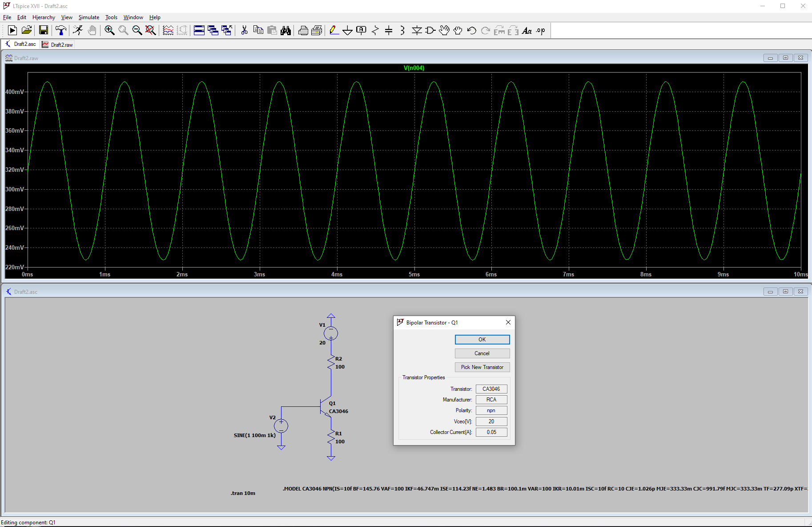Click the Zoom Out magnifier icon

pyautogui.click(x=137, y=30)
